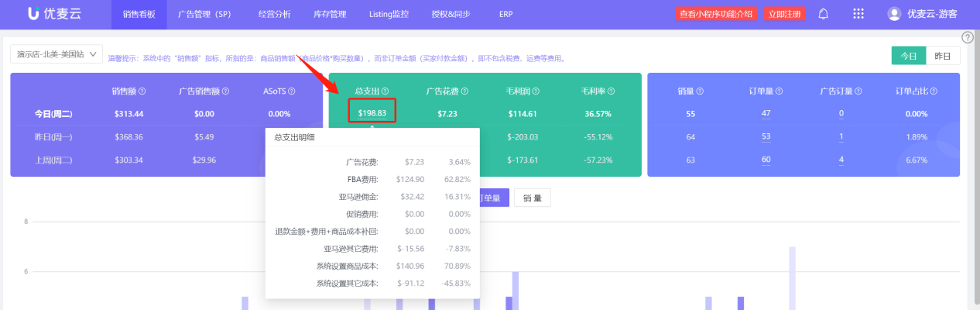Click 系统设置其它成本 percentage -45.83%
This screenshot has width=980, height=310.
(x=455, y=283)
